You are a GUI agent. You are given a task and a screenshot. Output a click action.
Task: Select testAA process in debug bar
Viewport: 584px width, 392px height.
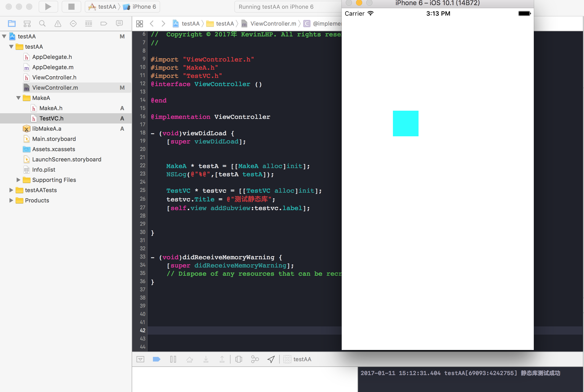(297, 359)
